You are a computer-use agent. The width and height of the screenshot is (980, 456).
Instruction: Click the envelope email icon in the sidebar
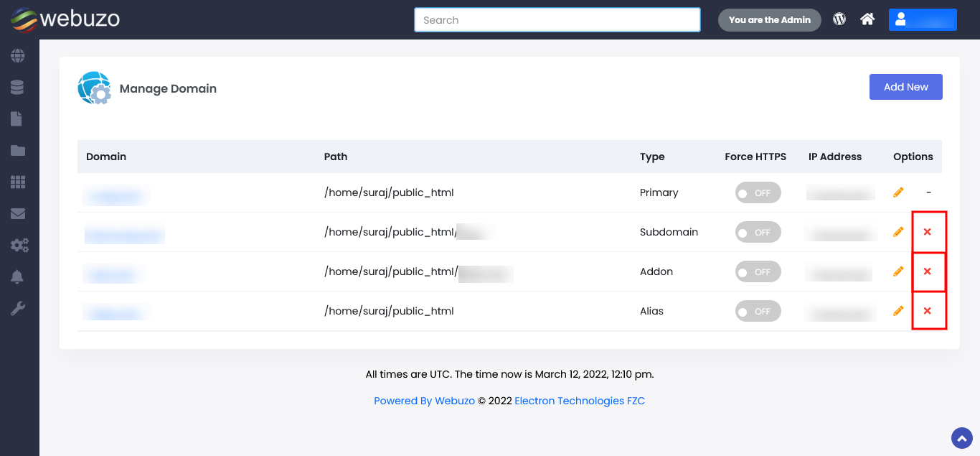17,214
